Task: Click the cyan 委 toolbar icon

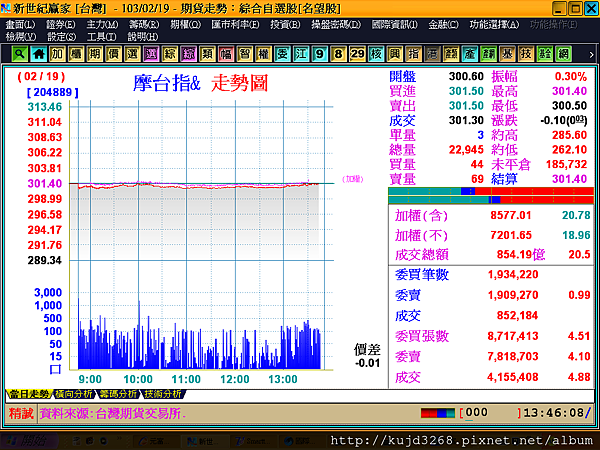Action: click(x=282, y=54)
